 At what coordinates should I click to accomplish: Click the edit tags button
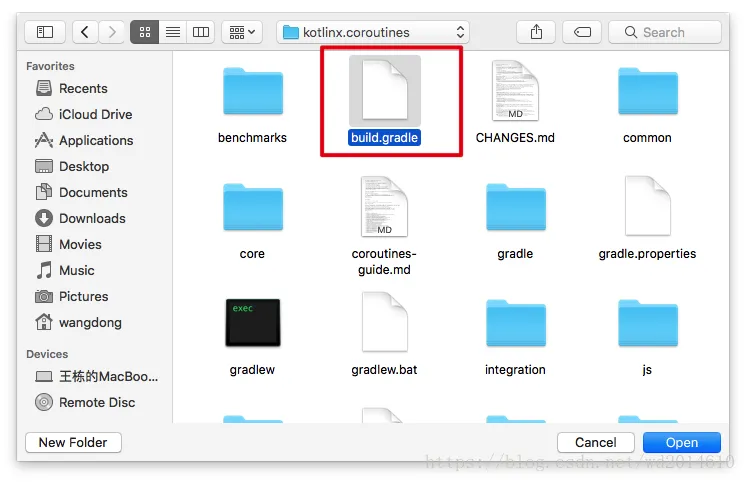(x=582, y=32)
